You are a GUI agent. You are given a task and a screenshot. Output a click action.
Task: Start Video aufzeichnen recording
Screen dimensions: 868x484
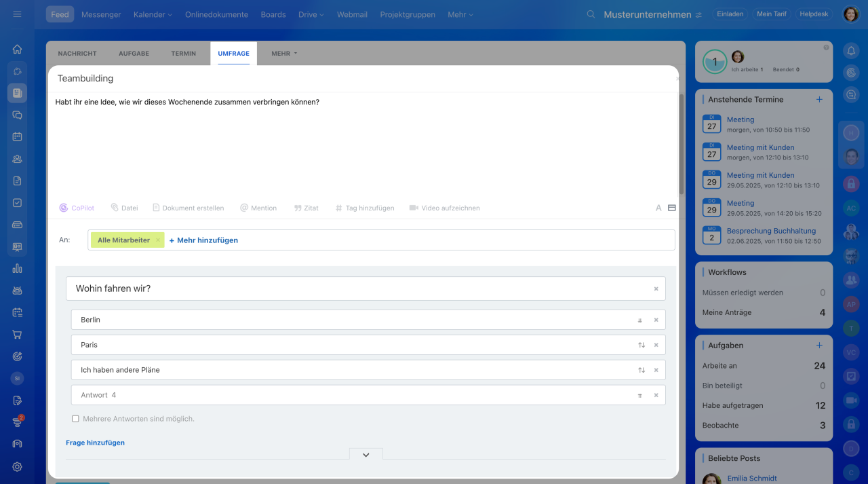444,208
